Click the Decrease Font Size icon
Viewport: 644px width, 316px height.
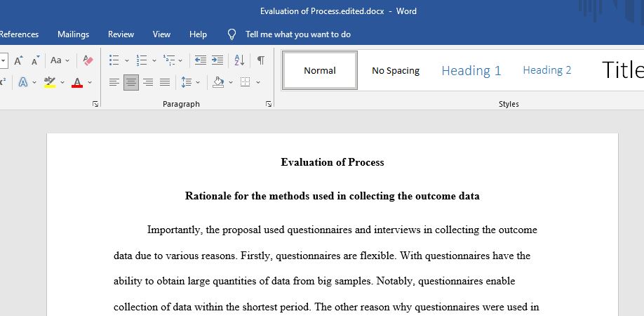point(35,61)
